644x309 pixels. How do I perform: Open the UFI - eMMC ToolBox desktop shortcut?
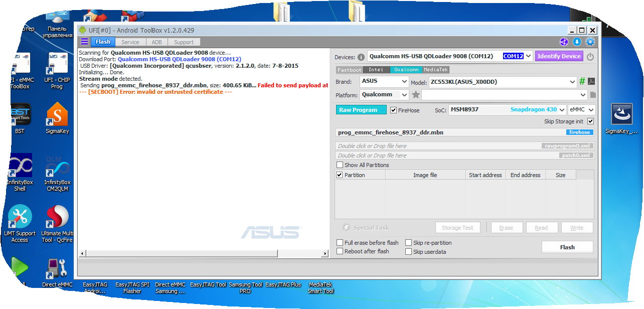pyautogui.click(x=20, y=71)
